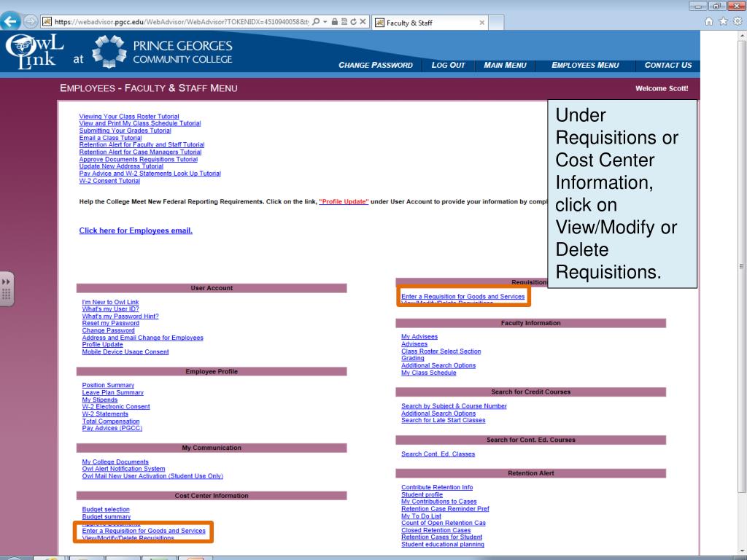747x560 pixels.
Task: Open Budget summary link
Action: [107, 517]
